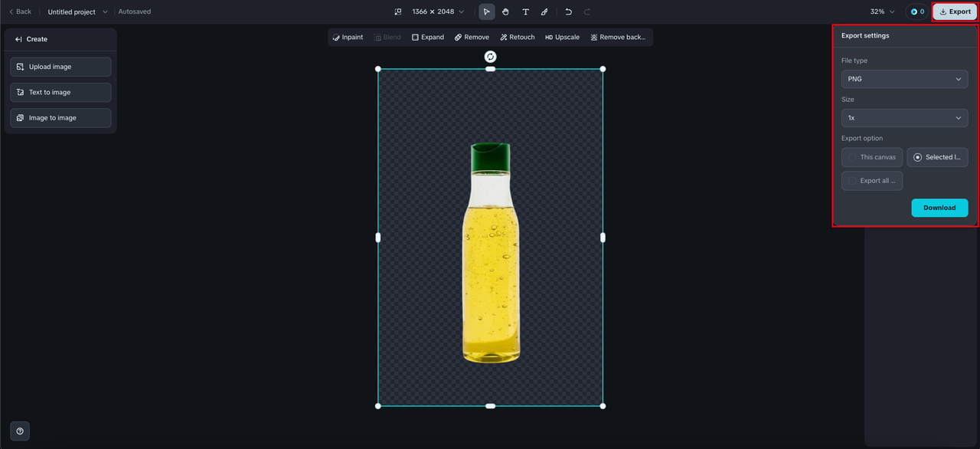Select the brush draw tool
This screenshot has height=449, width=980.
tap(544, 11)
